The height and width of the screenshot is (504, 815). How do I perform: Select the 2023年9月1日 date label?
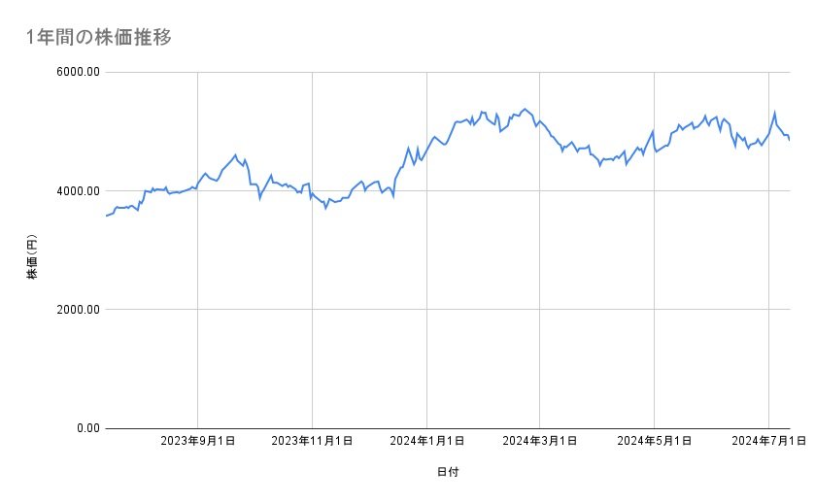click(x=198, y=442)
